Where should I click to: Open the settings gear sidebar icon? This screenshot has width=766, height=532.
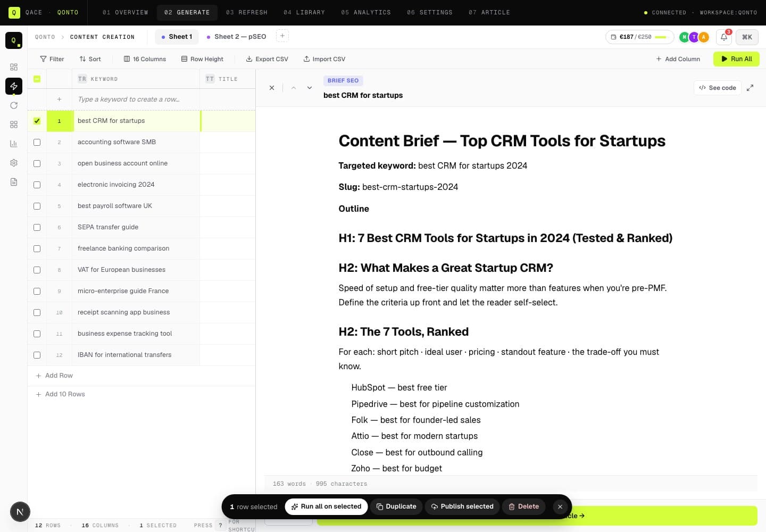14,163
